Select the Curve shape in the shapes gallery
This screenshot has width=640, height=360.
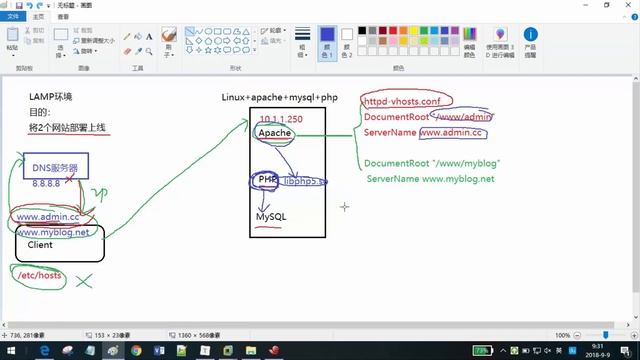(199, 31)
